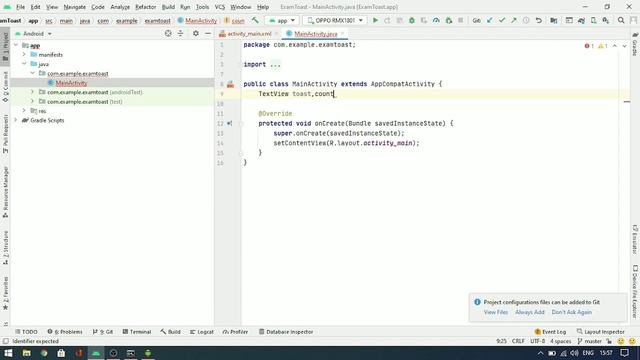640x360 pixels.
Task: Expand Gradle Scripts node
Action: pyautogui.click(x=16, y=120)
